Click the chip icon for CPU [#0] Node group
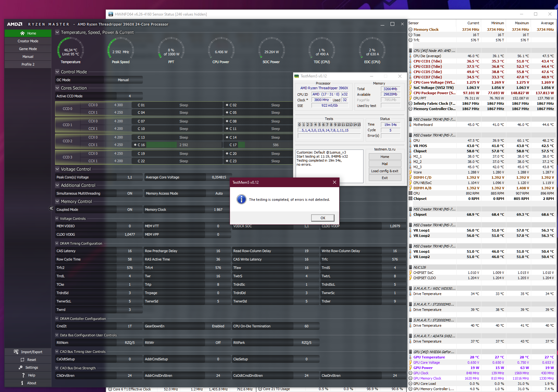Image resolution: width=558 pixels, height=392 pixels. (x=410, y=51)
